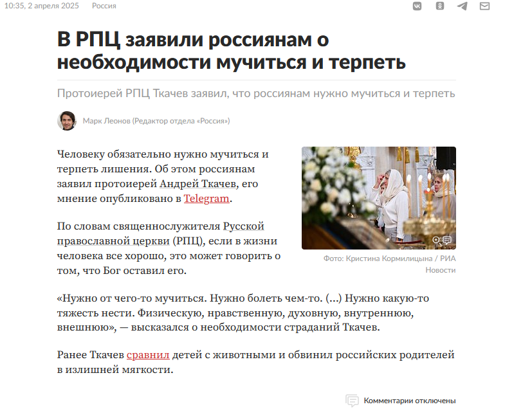Viewport: 532px width, 409px height.
Task: Share article via VK icon
Action: (x=417, y=6)
